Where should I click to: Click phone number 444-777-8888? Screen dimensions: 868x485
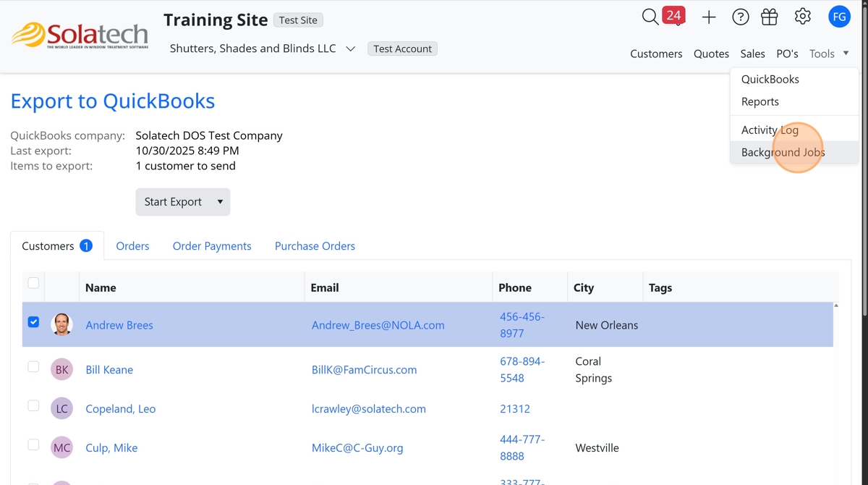pos(522,448)
